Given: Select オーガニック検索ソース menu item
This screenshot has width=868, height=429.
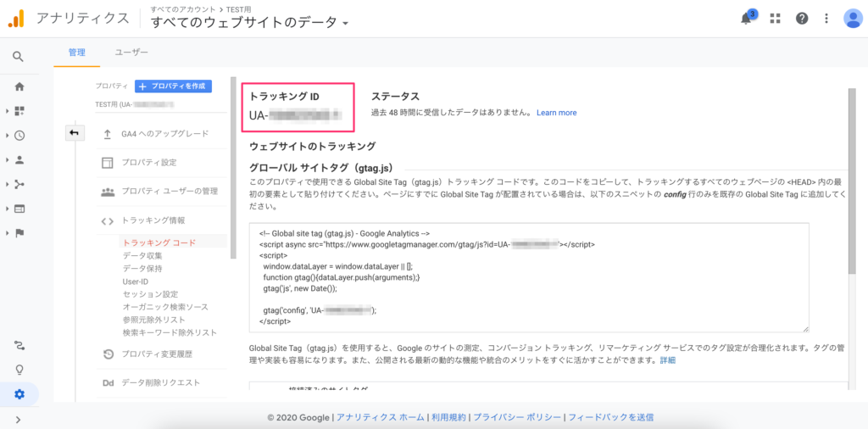Looking at the screenshot, I should coord(165,307).
